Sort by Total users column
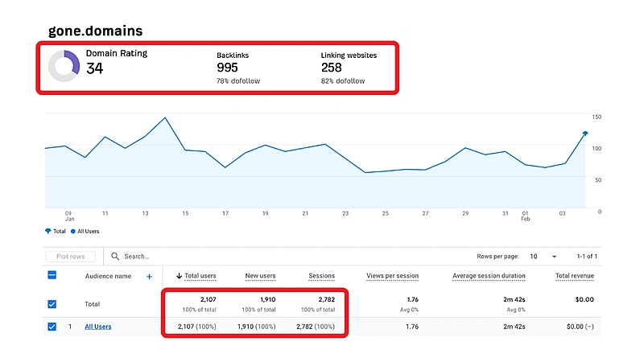 [200, 276]
